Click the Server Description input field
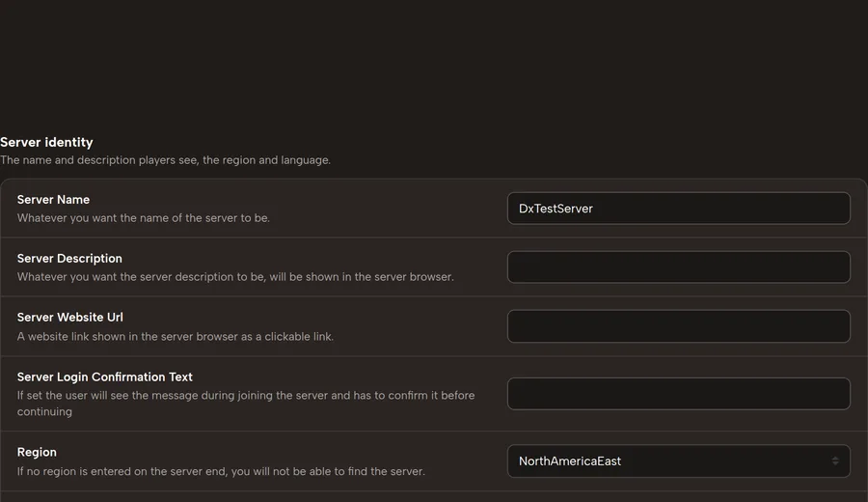Image resolution: width=868 pixels, height=502 pixels. click(x=679, y=267)
